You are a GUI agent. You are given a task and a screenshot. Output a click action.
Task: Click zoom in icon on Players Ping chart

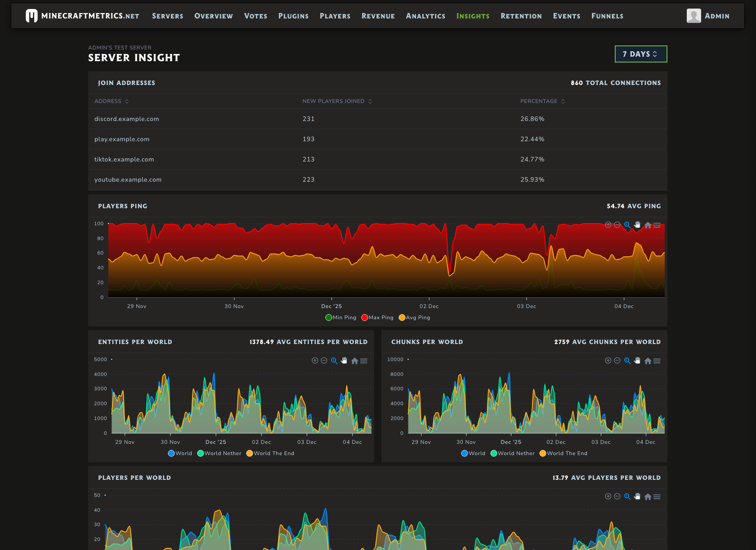coord(608,225)
